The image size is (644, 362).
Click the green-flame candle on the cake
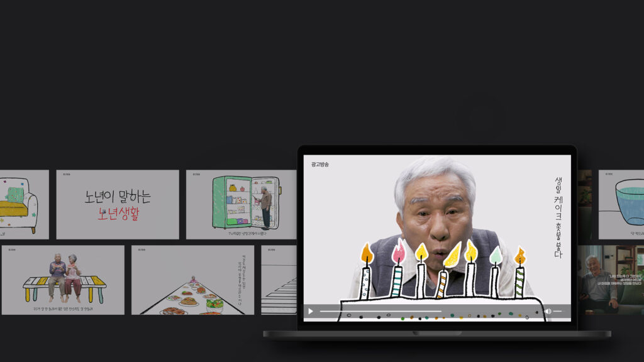[495, 271]
